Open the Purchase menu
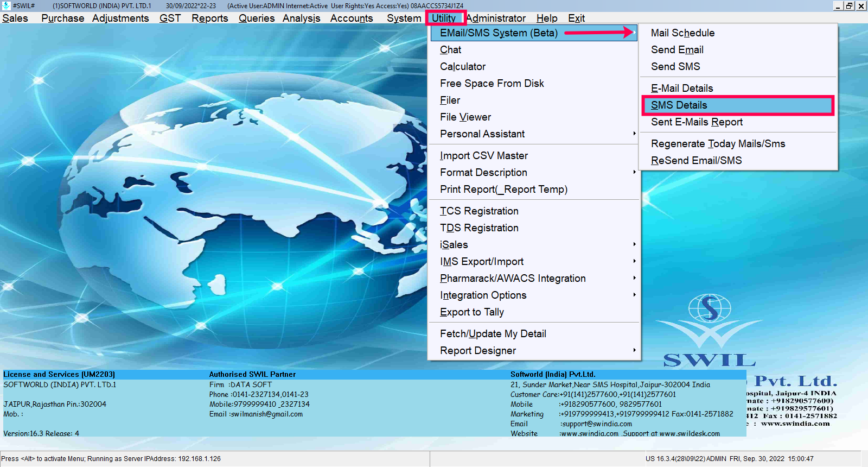The height and width of the screenshot is (467, 868). [63, 18]
